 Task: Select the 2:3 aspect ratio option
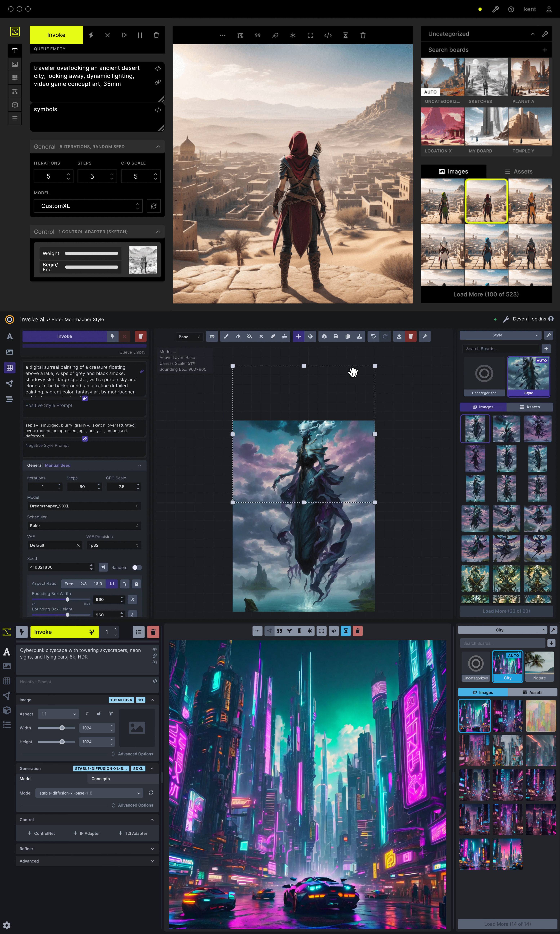coord(83,584)
